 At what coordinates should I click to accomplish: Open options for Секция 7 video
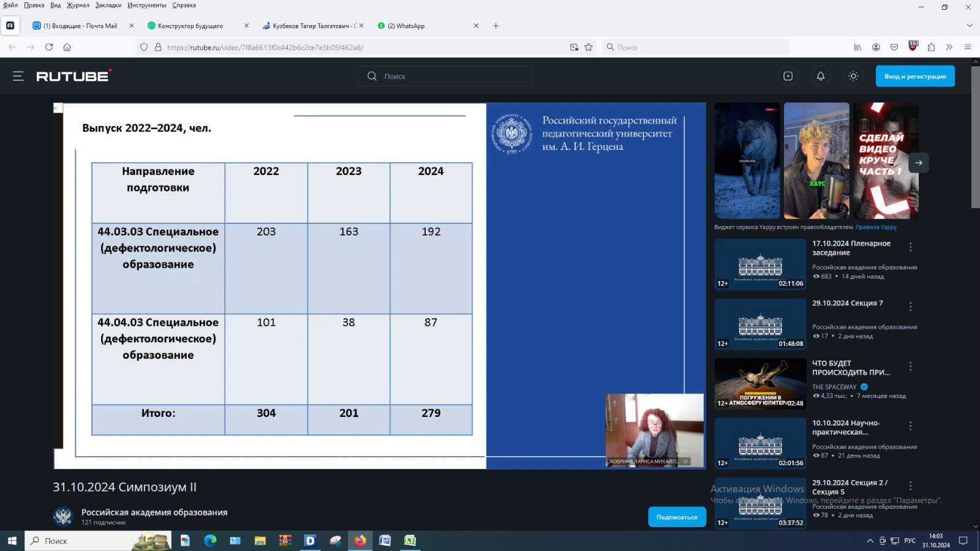910,307
